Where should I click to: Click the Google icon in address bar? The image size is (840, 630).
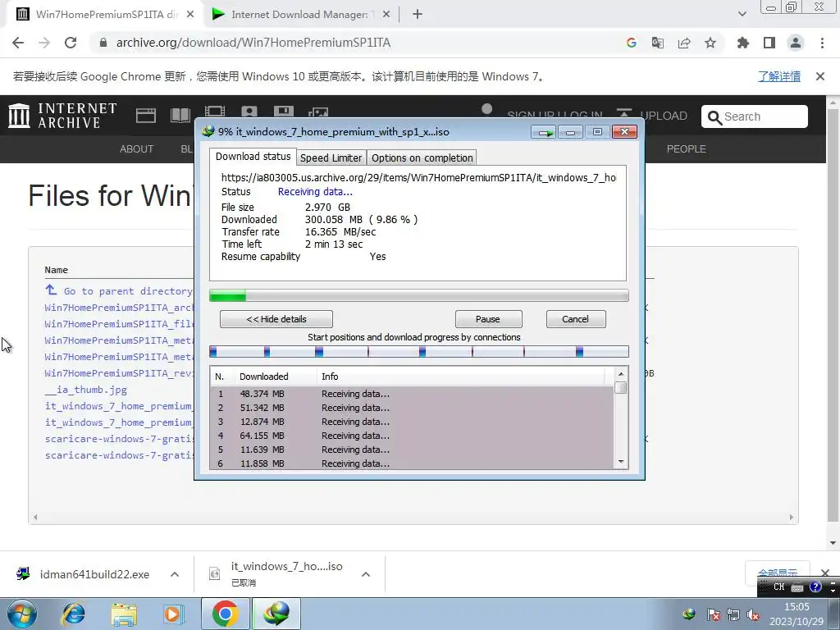pos(631,43)
